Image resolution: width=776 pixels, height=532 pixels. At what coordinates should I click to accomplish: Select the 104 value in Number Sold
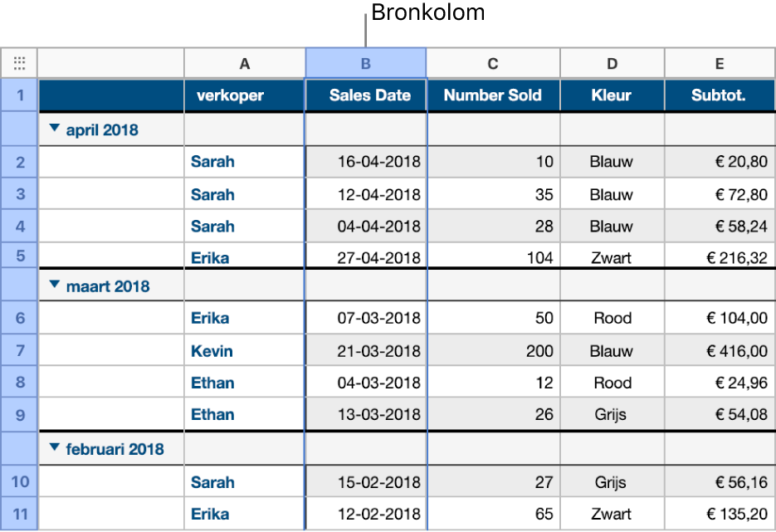click(x=492, y=257)
